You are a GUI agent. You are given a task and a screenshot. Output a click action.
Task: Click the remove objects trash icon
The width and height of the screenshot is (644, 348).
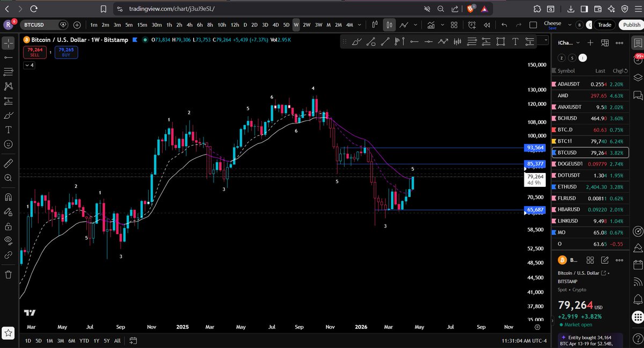9,274
